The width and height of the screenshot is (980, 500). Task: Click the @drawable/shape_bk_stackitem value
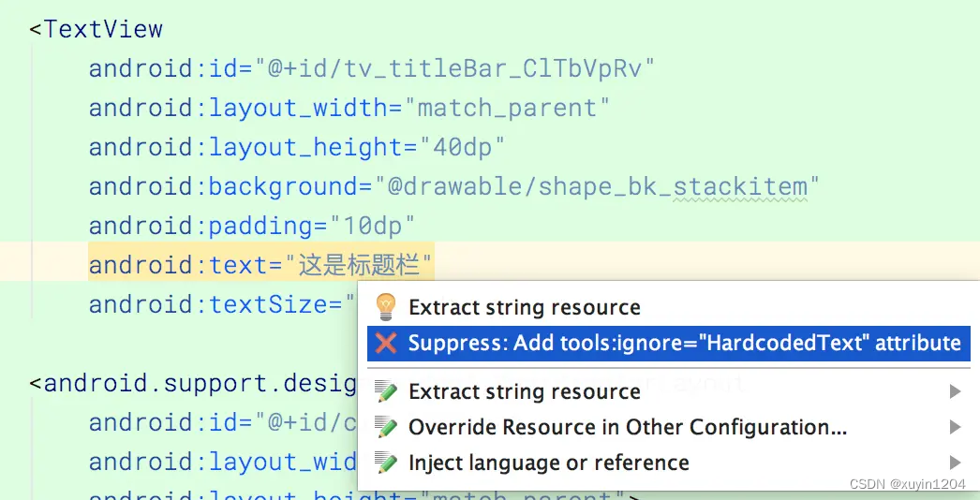597,187
